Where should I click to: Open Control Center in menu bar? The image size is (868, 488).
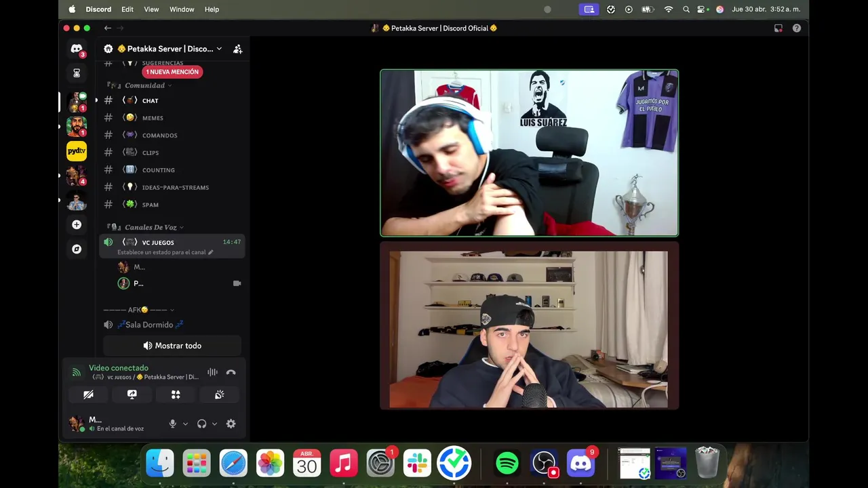[703, 9]
